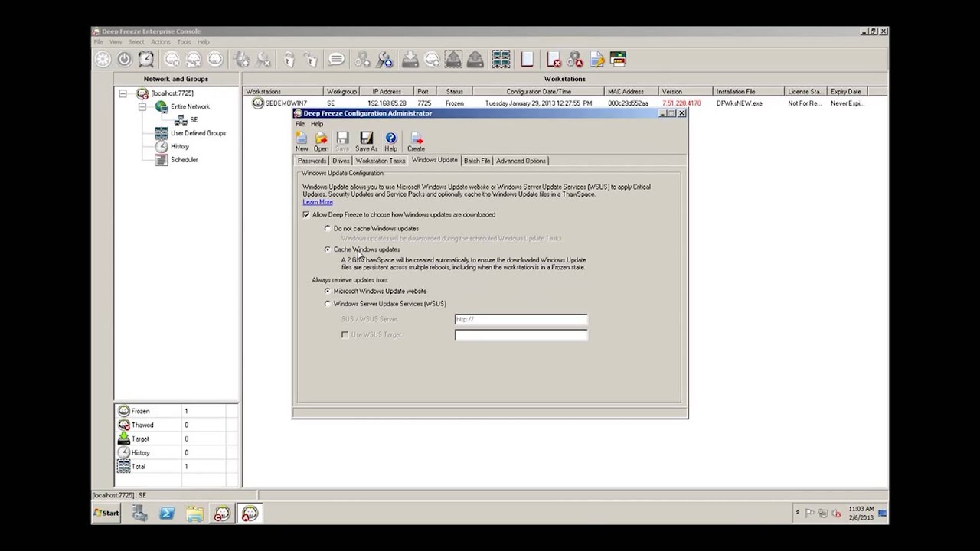
Task: Create a new configuration file
Action: click(x=301, y=140)
